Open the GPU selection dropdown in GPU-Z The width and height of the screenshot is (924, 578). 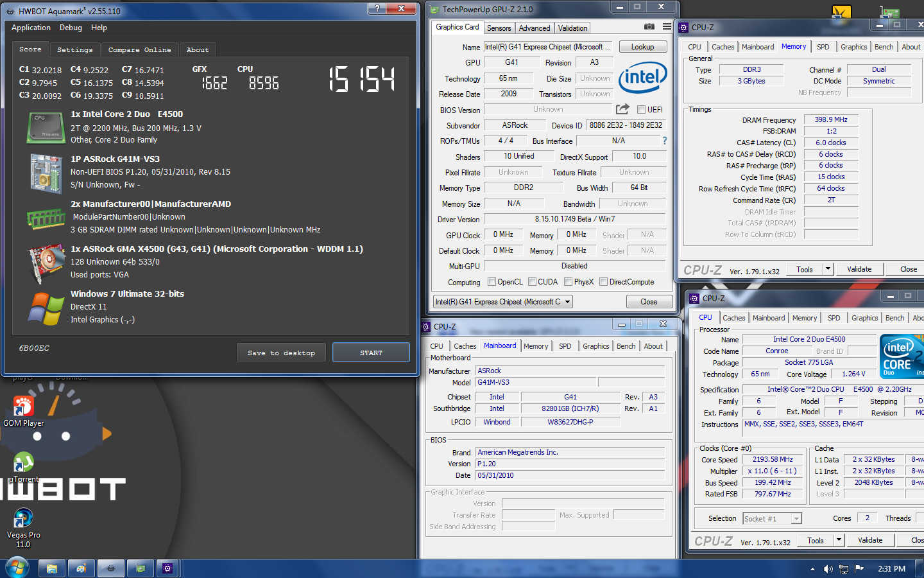tap(503, 302)
